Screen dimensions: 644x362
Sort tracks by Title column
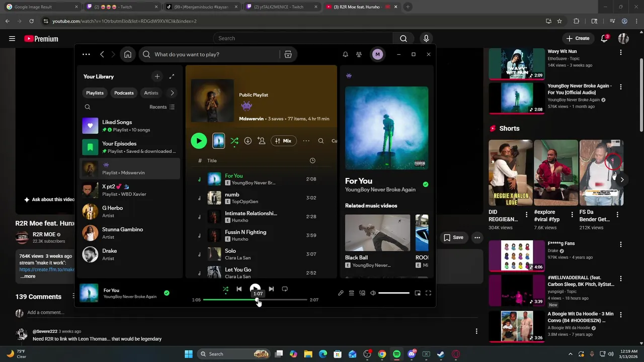[x=212, y=160]
